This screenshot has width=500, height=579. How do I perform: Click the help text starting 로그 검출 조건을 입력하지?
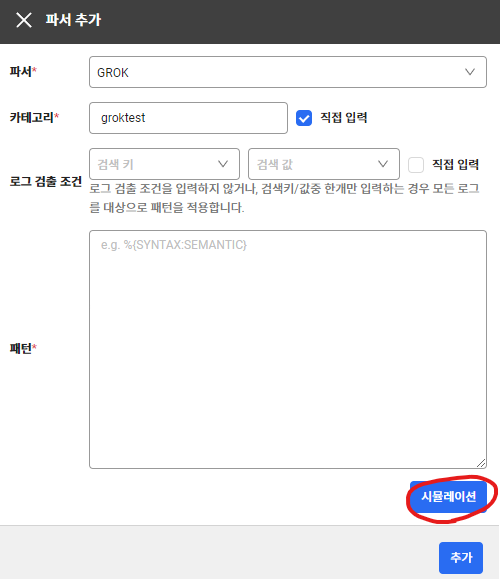(284, 198)
